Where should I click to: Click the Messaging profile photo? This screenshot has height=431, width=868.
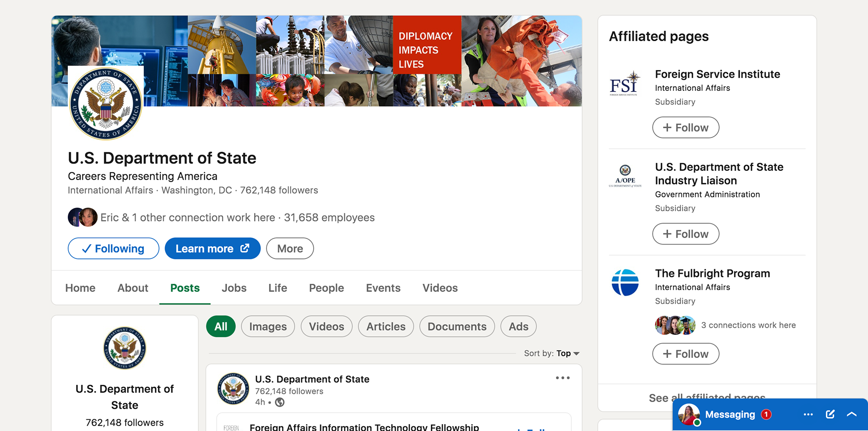[x=689, y=414]
